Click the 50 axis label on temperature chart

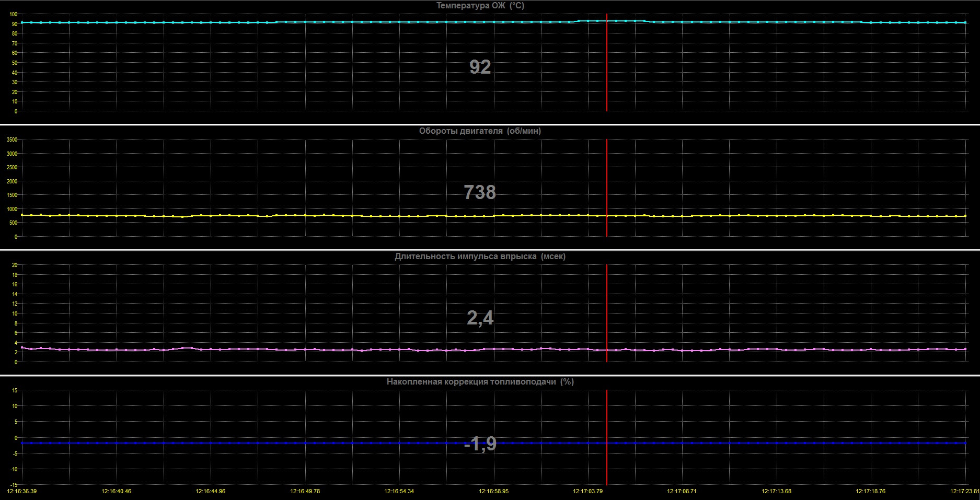(x=15, y=63)
